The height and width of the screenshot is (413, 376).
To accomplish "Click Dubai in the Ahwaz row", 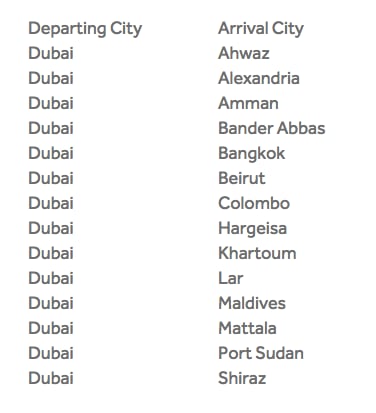I will tap(51, 53).
